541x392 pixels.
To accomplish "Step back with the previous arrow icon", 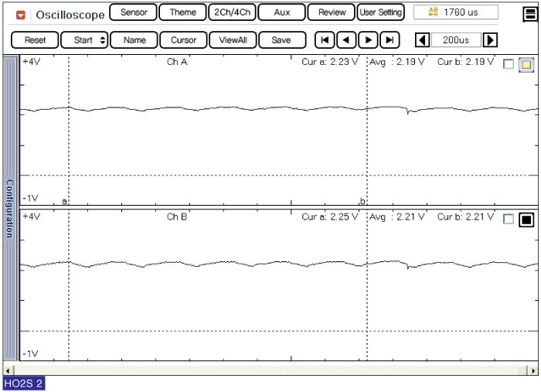I will click(348, 40).
